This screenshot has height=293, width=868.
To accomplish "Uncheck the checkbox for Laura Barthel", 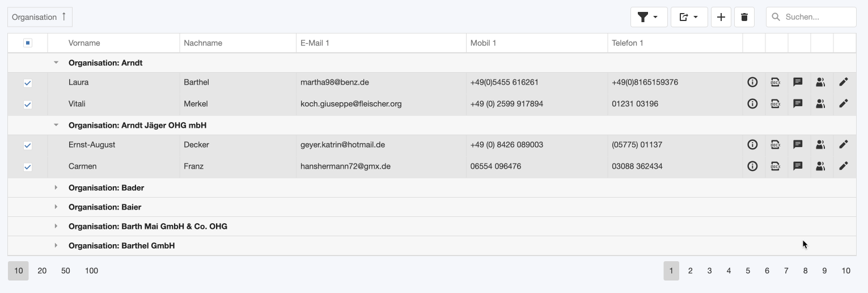I will (x=28, y=83).
